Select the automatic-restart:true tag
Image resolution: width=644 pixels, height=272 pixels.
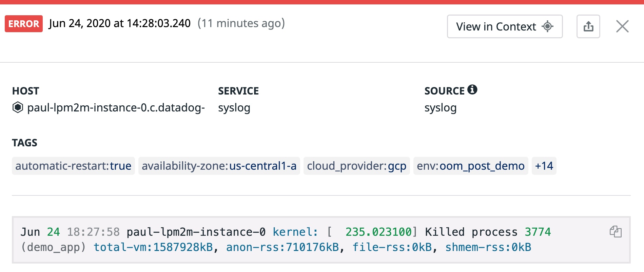click(73, 166)
